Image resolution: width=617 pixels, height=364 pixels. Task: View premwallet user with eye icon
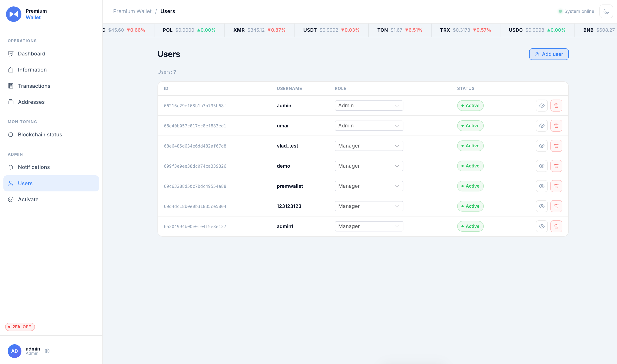tap(542, 186)
